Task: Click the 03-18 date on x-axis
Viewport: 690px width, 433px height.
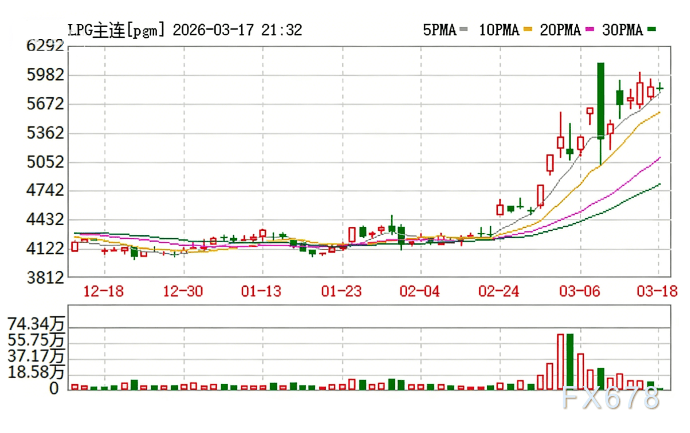Action: [656, 290]
